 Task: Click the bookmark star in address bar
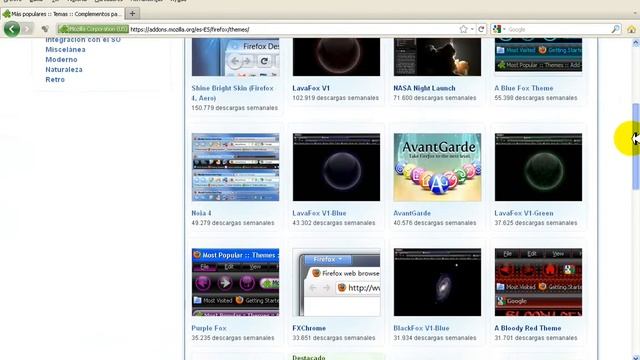point(463,29)
